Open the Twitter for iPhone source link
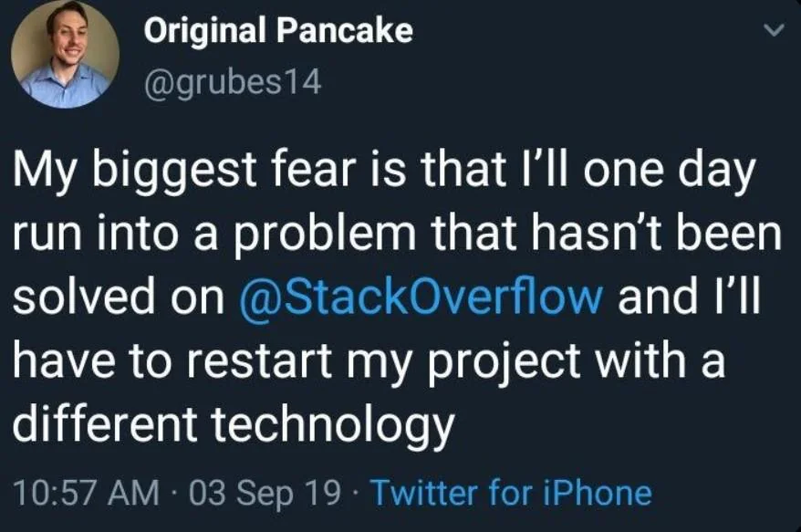 click(x=511, y=493)
